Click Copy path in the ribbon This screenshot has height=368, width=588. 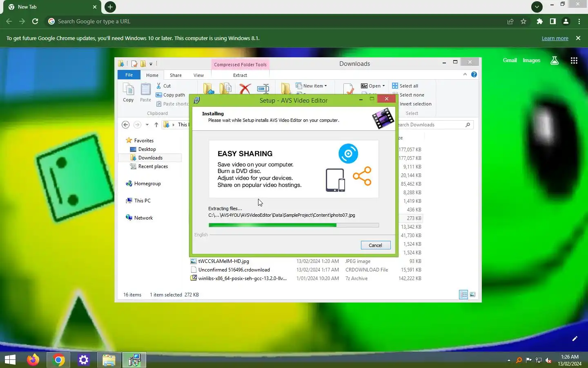[171, 95]
